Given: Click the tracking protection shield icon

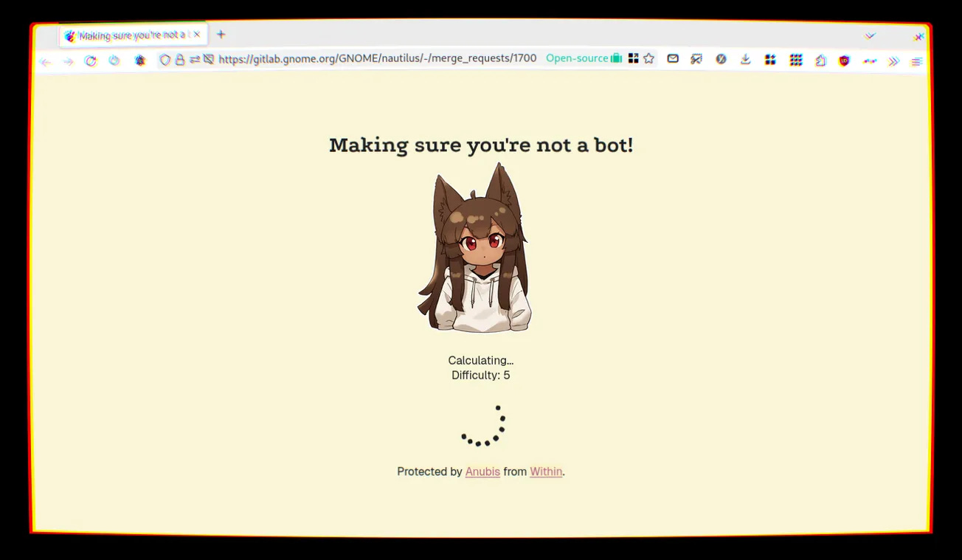Looking at the screenshot, I should point(165,60).
